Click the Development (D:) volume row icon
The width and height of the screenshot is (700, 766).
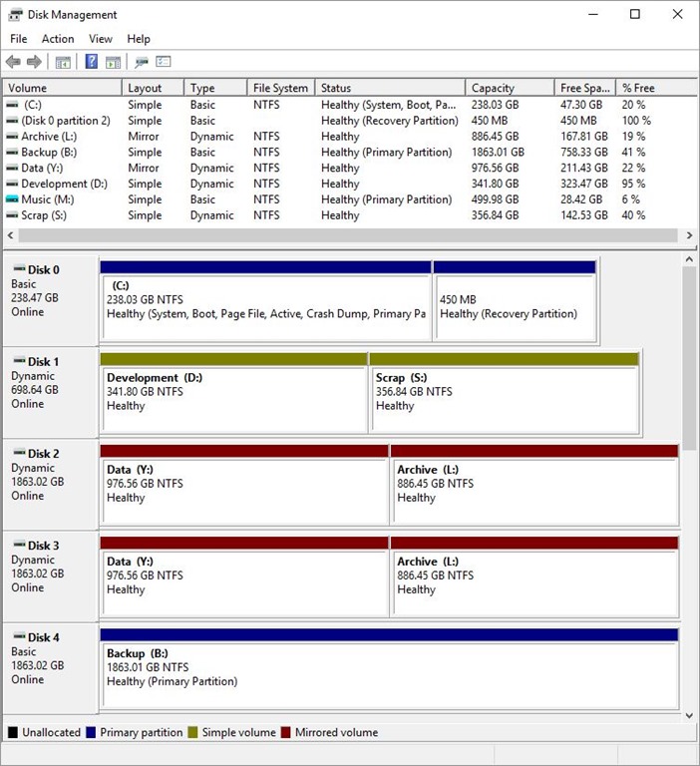12,184
